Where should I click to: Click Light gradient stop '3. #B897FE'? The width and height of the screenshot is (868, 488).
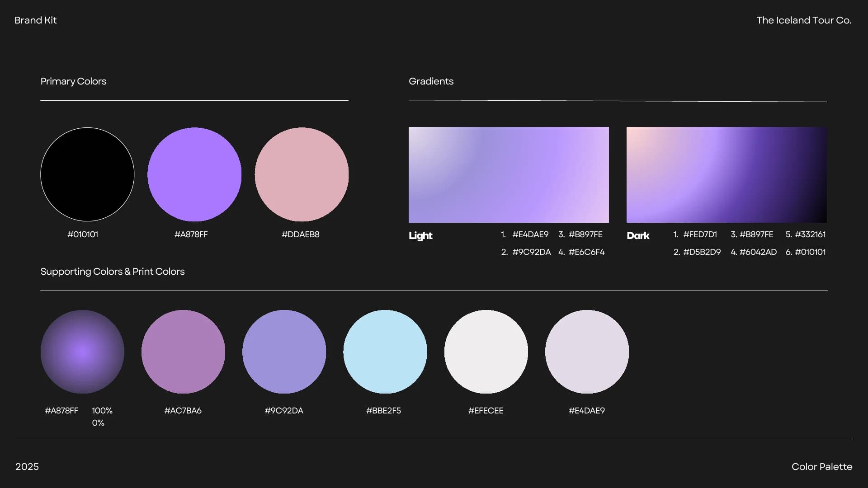click(580, 235)
